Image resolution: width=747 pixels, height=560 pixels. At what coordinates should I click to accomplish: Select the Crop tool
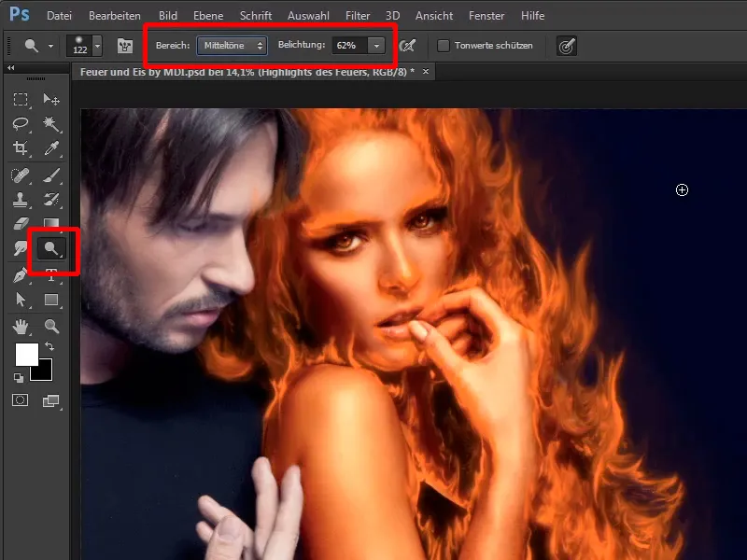pos(20,148)
